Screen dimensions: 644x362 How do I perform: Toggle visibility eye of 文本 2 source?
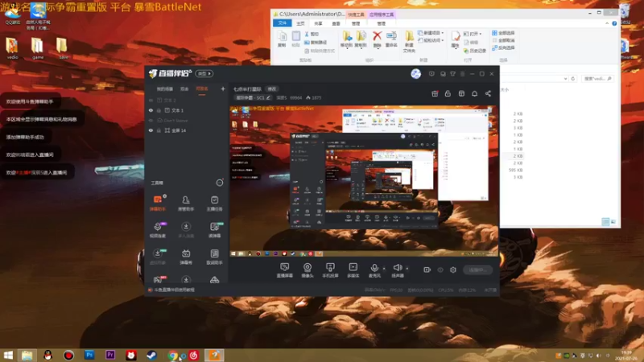[x=151, y=101]
